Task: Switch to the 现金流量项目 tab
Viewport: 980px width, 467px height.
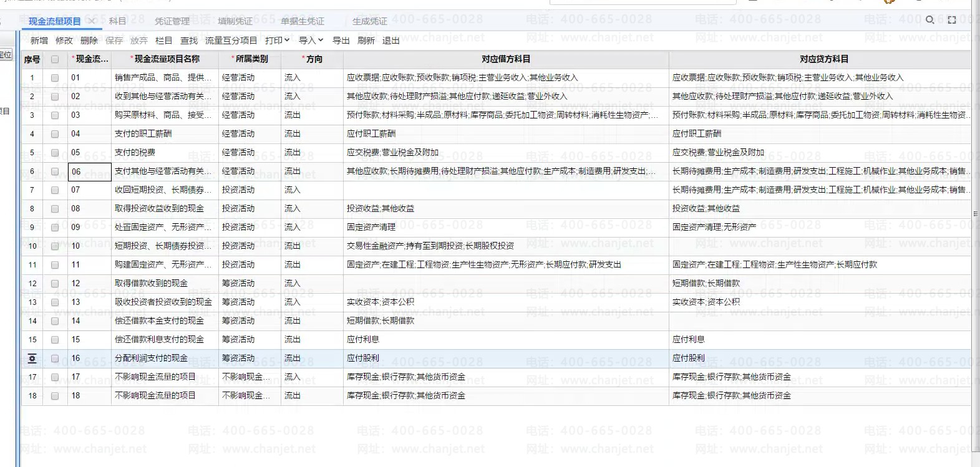Action: point(55,21)
